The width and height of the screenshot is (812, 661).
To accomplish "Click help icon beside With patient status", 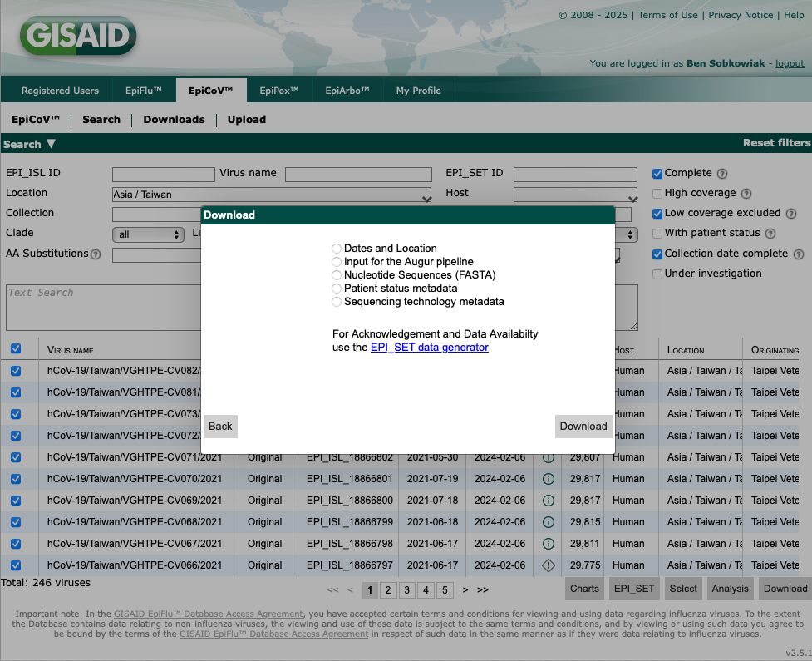I will click(770, 234).
